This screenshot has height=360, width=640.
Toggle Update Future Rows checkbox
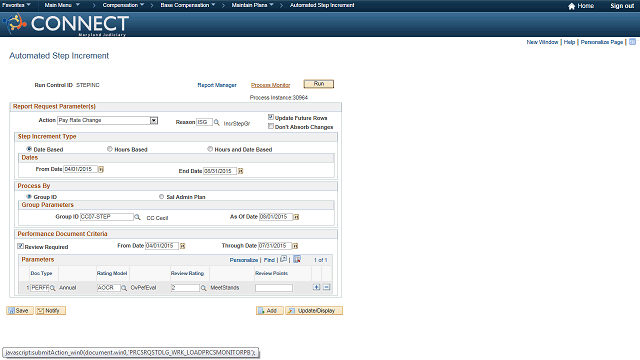[x=271, y=117]
